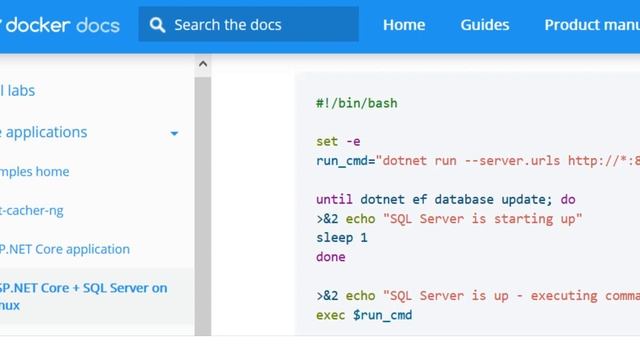
Task: Click the sidebar scroll-up arrow
Action: click(203, 64)
